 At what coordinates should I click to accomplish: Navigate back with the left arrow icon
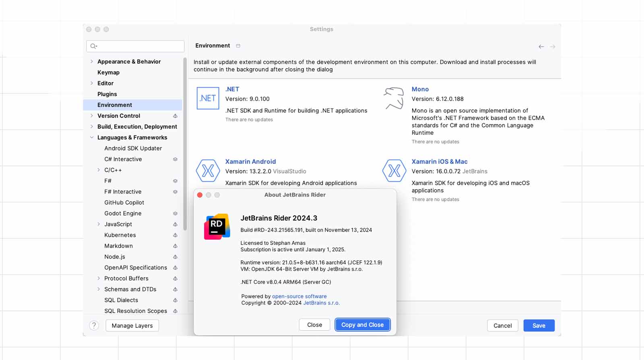pos(541,47)
